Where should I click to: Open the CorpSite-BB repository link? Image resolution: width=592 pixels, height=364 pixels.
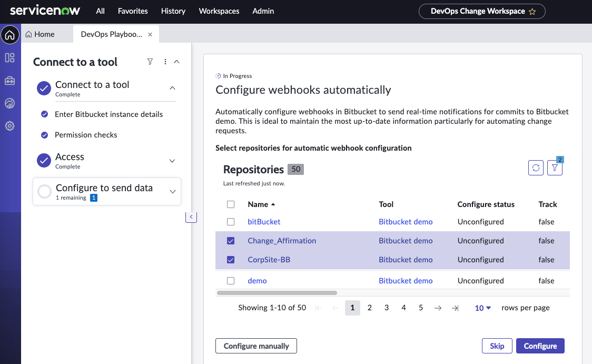tap(269, 260)
